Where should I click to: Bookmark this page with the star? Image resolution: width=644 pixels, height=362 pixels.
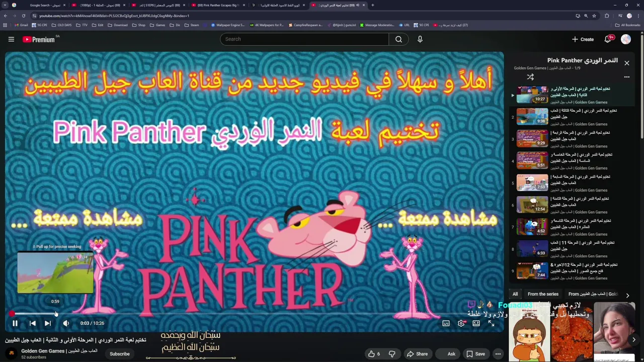[594, 16]
